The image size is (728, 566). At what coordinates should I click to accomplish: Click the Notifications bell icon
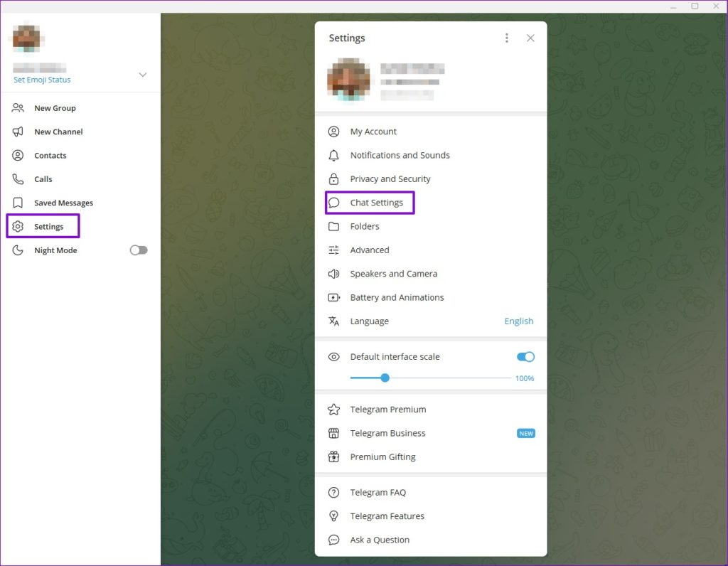[333, 155]
